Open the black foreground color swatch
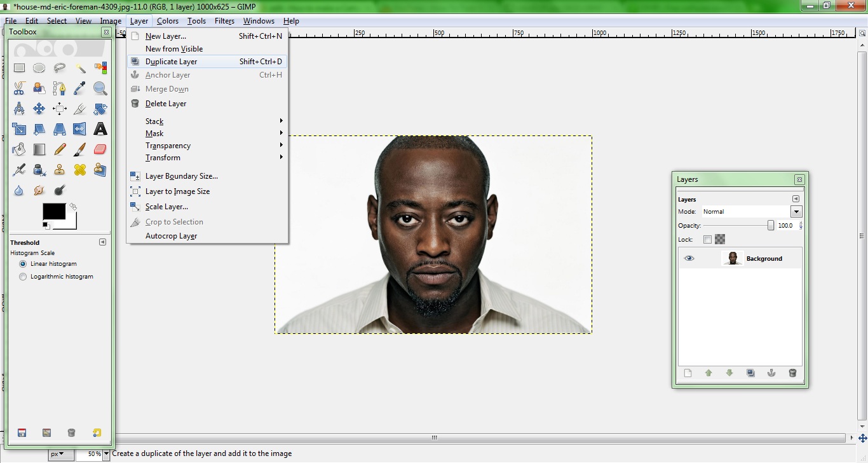The image size is (868, 463). [53, 212]
